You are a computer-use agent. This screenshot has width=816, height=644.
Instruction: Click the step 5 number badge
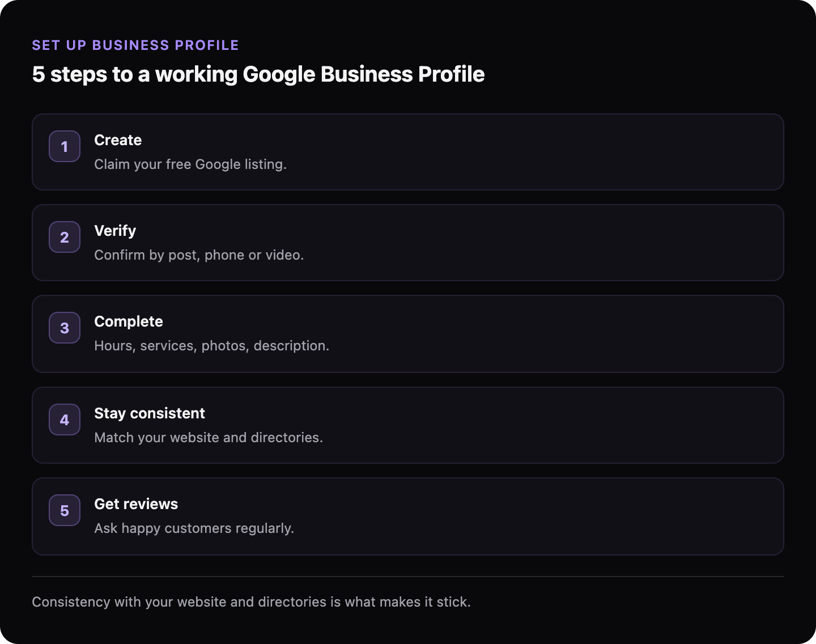click(x=65, y=510)
